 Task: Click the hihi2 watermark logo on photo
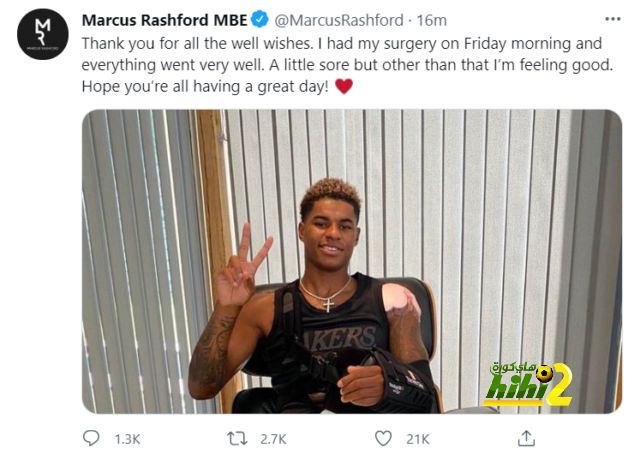(x=528, y=384)
